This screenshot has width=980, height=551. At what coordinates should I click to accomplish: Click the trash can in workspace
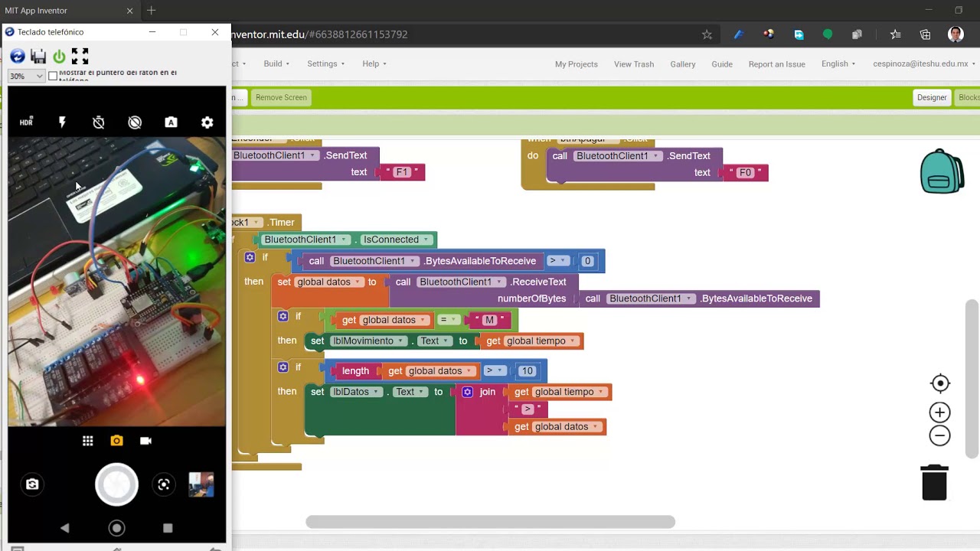click(x=934, y=482)
